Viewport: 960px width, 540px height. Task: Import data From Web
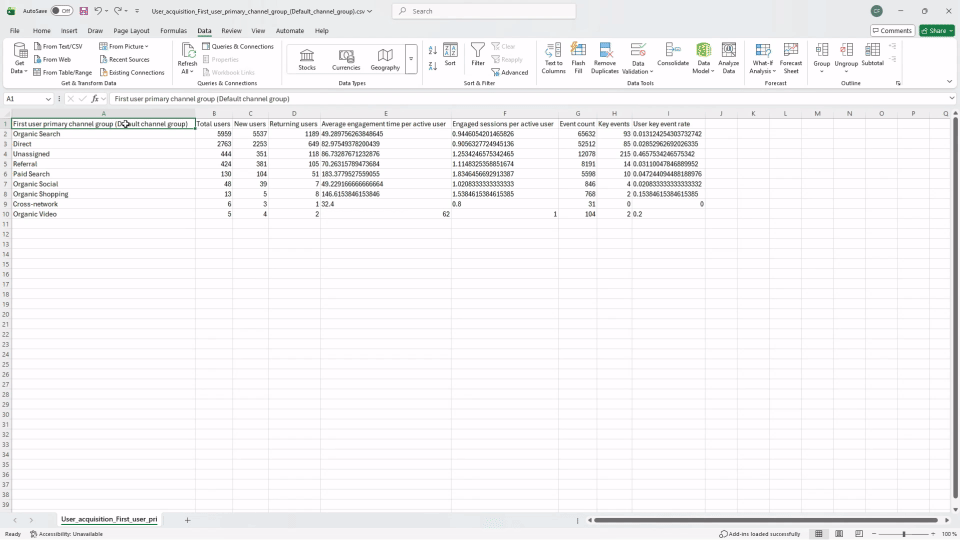(52, 59)
